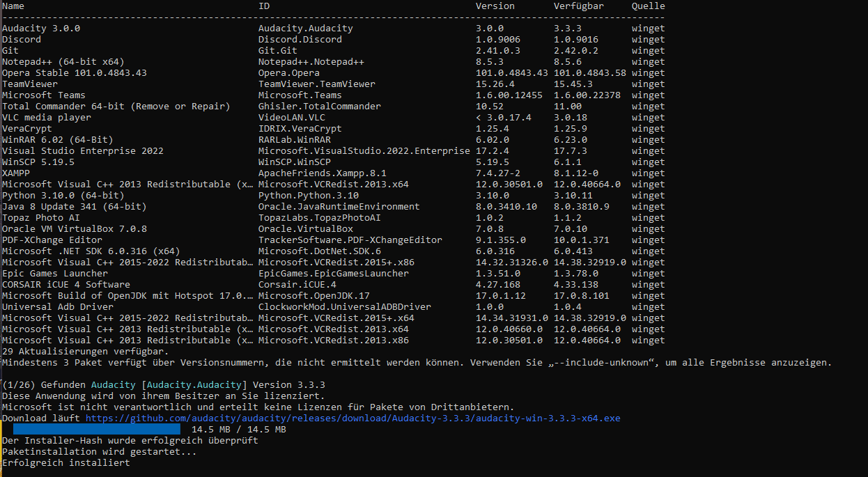Click the Notepad++ available version 8.5.6
This screenshot has width=868, height=477.
[x=567, y=62]
